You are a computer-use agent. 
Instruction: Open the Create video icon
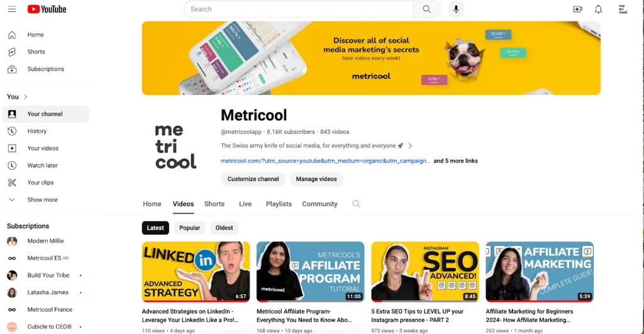point(577,9)
